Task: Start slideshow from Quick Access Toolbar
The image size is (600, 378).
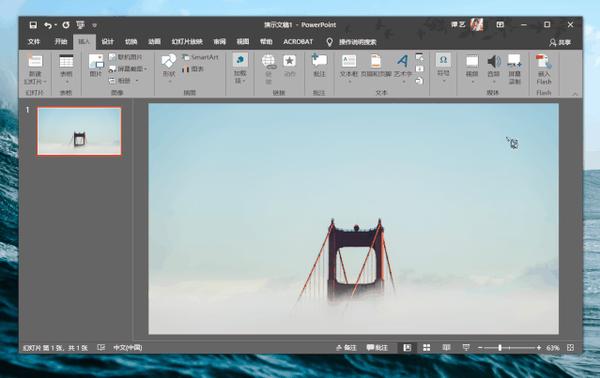Action: point(80,25)
